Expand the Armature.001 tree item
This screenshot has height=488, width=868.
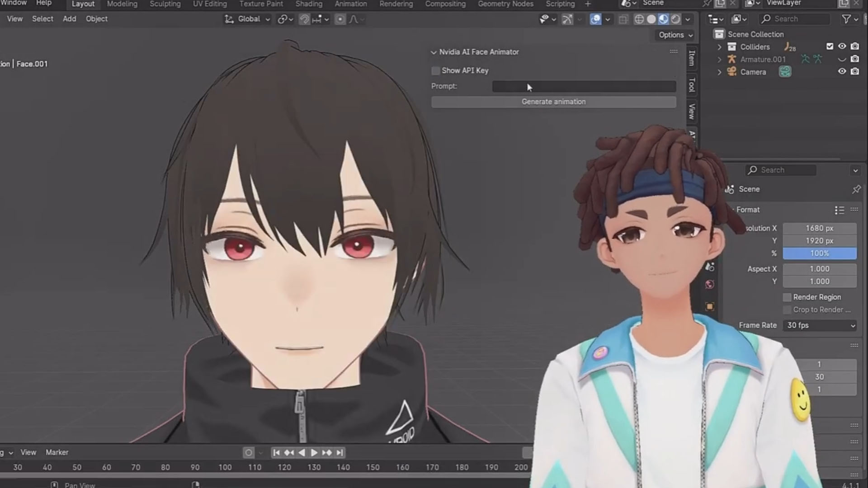click(x=719, y=59)
